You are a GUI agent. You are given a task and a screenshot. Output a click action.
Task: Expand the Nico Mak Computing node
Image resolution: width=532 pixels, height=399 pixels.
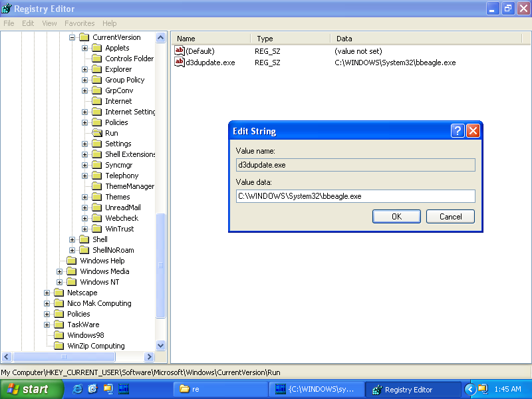pyautogui.click(x=47, y=303)
